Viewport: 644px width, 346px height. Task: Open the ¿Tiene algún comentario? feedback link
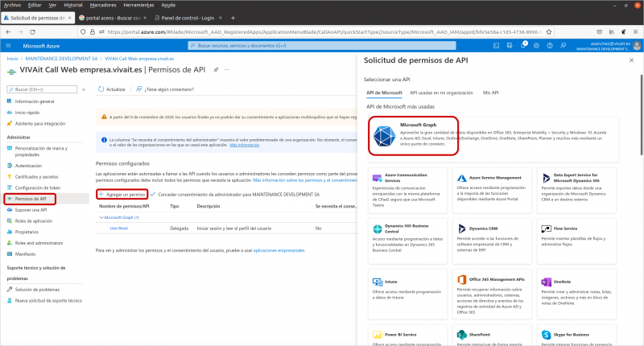165,89
